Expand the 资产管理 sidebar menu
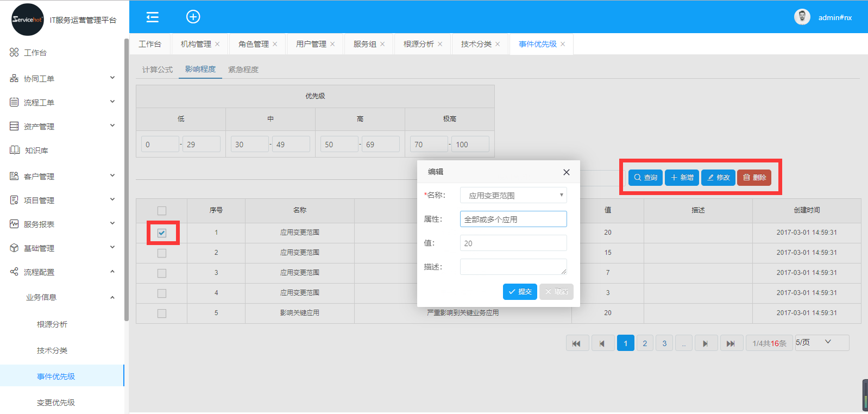This screenshot has width=868, height=414. [x=62, y=127]
